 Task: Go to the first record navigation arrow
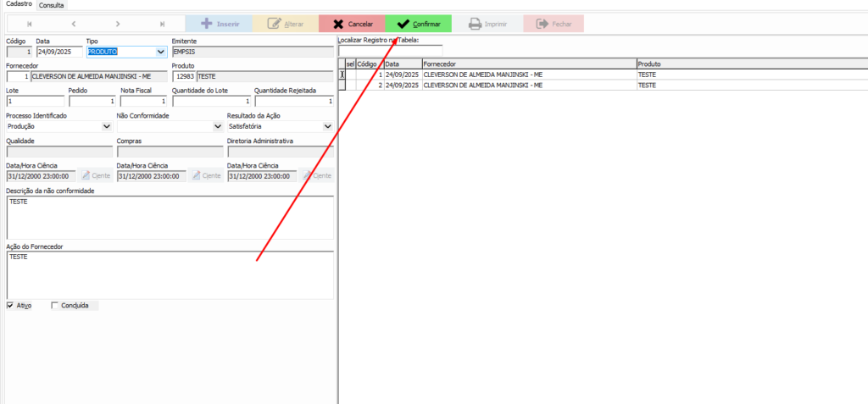(x=30, y=25)
